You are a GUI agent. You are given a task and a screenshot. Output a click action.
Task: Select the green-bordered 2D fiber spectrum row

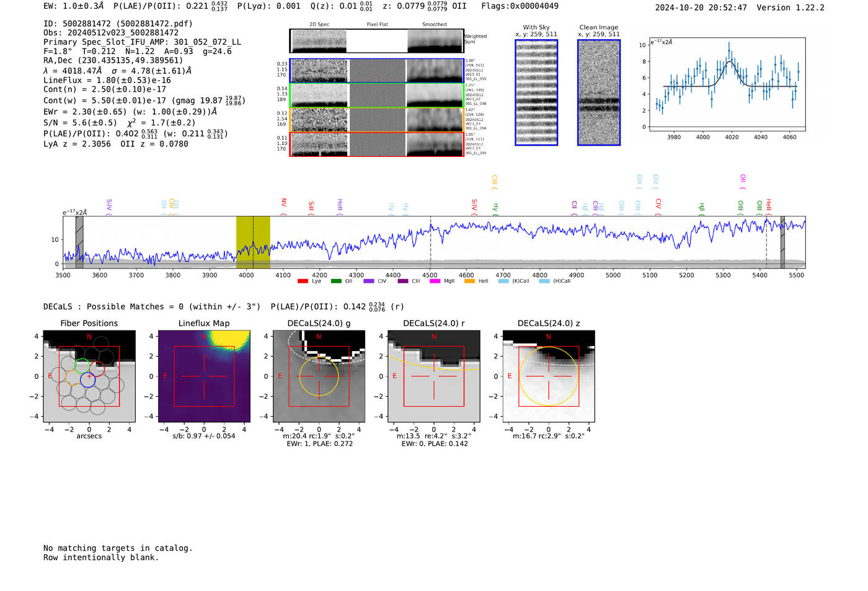377,96
